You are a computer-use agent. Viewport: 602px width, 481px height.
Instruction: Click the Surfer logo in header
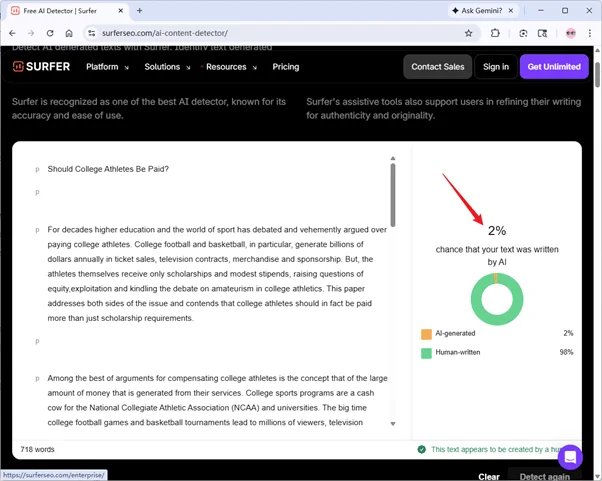[x=42, y=67]
